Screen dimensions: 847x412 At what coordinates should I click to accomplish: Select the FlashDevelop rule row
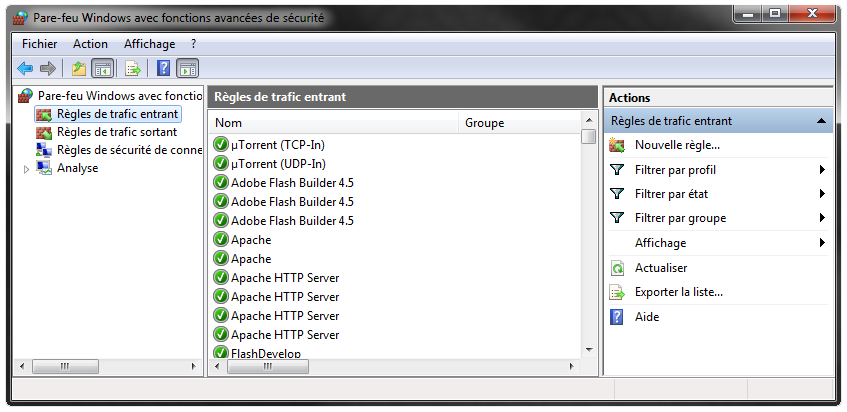tap(266, 353)
